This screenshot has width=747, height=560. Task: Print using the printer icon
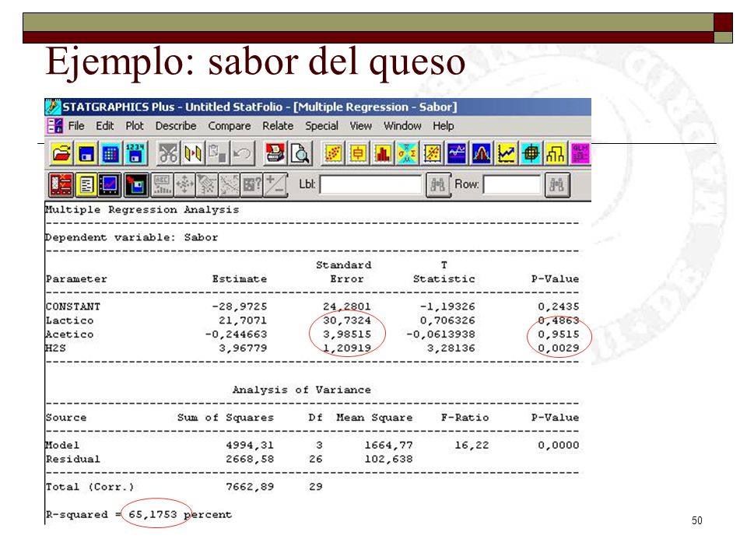275,154
